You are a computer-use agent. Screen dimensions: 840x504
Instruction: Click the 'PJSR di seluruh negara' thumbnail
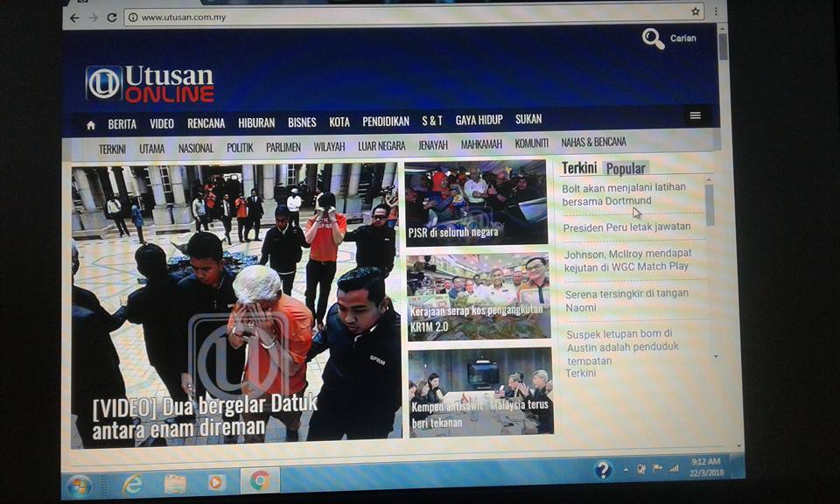[x=476, y=203]
